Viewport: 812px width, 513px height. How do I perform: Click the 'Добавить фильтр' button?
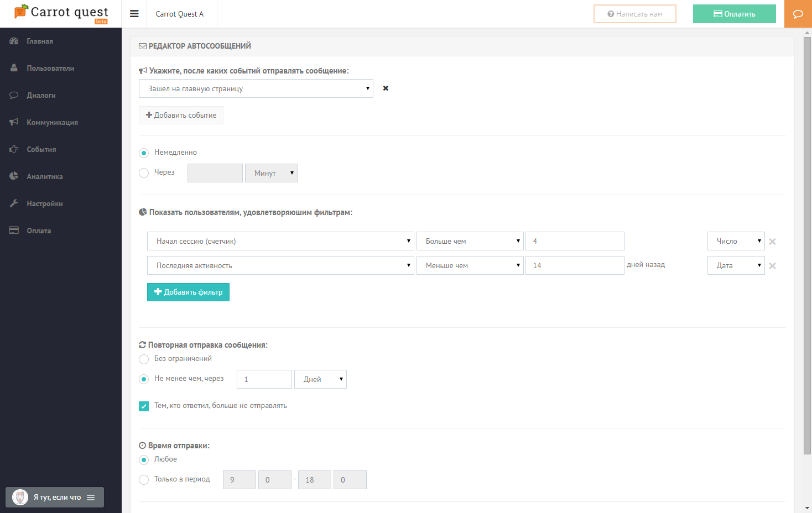point(188,292)
